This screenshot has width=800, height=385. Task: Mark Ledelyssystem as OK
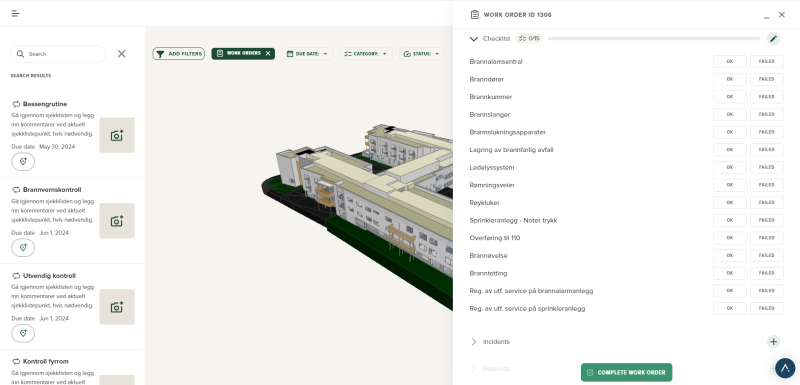(730, 167)
